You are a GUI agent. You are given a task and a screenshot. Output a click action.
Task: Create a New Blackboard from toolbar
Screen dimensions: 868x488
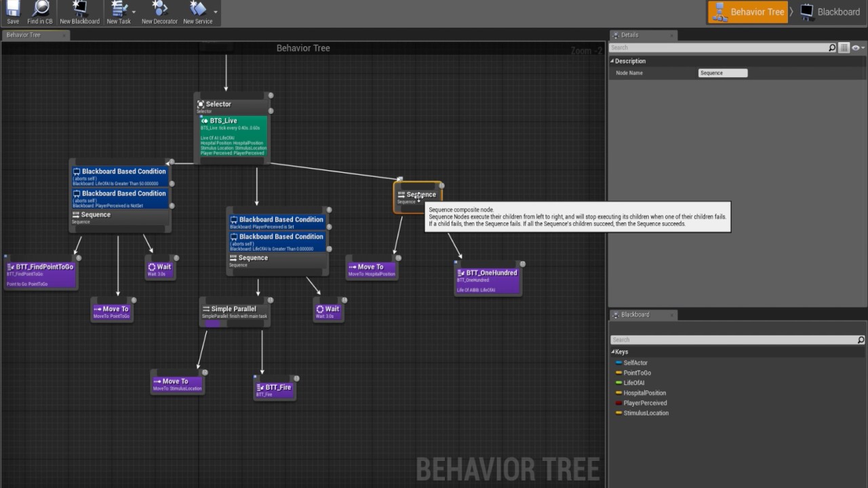click(x=79, y=13)
